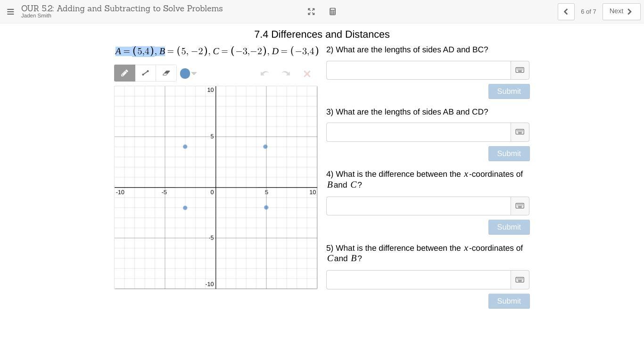This screenshot has width=644, height=362.
Task: Type in the AB and CD answer field
Action: point(418,132)
